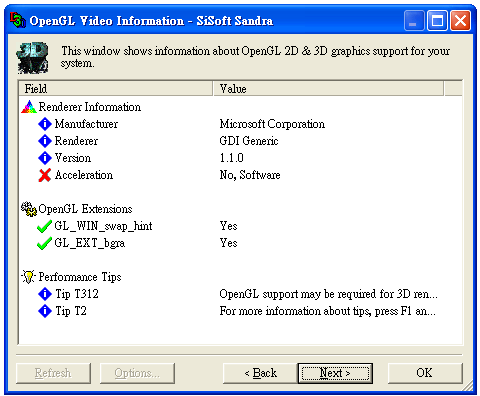Select the Manufacturer row label

(86, 124)
